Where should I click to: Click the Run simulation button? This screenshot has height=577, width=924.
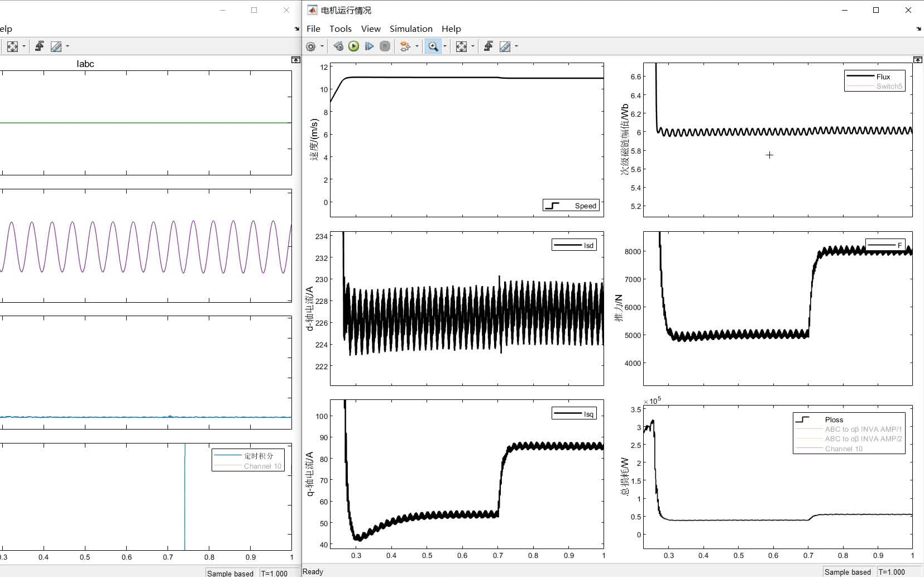click(354, 46)
